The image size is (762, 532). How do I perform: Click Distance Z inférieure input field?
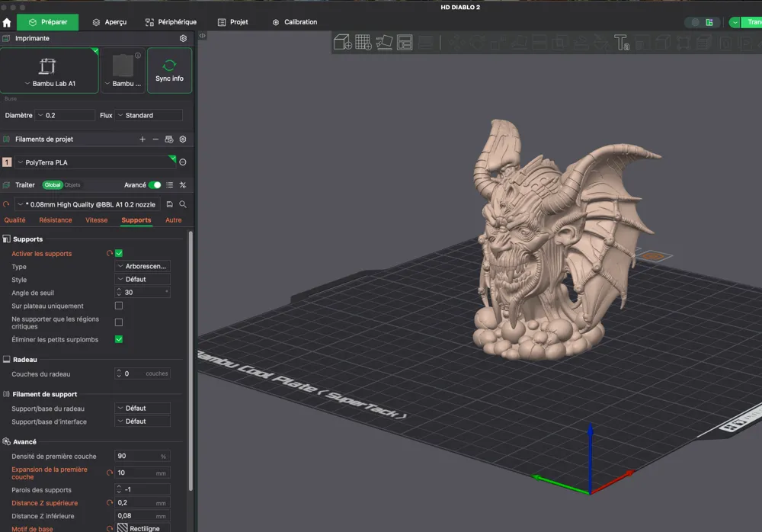click(143, 516)
